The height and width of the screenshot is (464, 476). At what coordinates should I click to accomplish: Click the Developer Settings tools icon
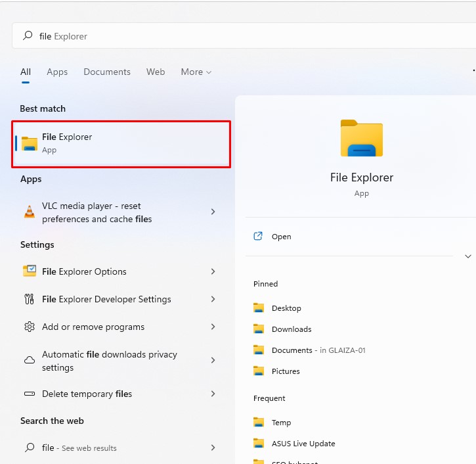coord(30,299)
